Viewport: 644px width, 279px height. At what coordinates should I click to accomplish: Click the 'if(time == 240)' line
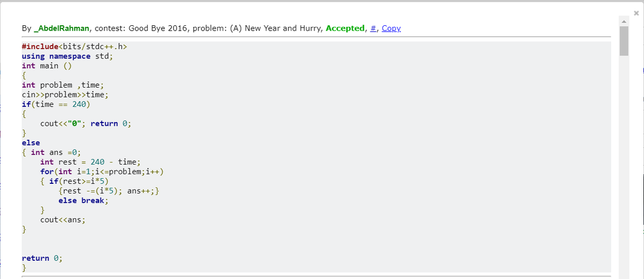click(x=56, y=104)
